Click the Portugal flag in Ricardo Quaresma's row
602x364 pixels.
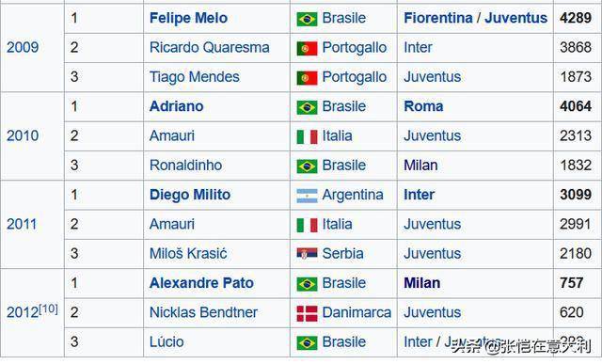click(307, 48)
